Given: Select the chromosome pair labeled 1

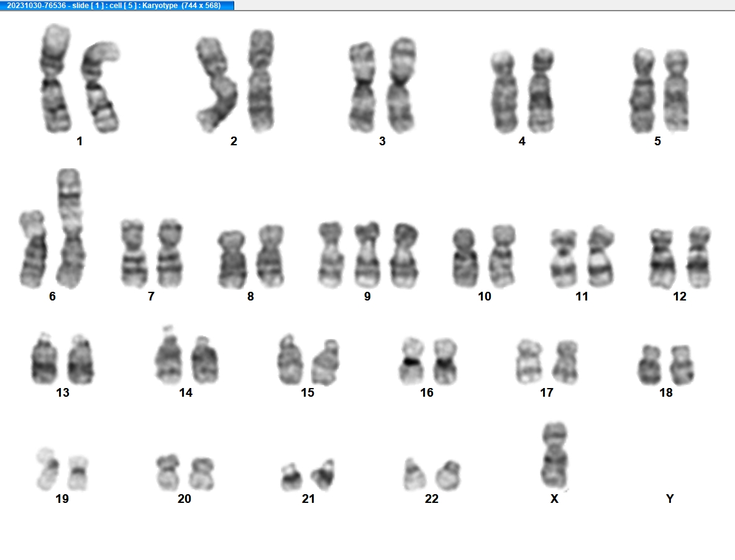Looking at the screenshot, I should coord(80,79).
